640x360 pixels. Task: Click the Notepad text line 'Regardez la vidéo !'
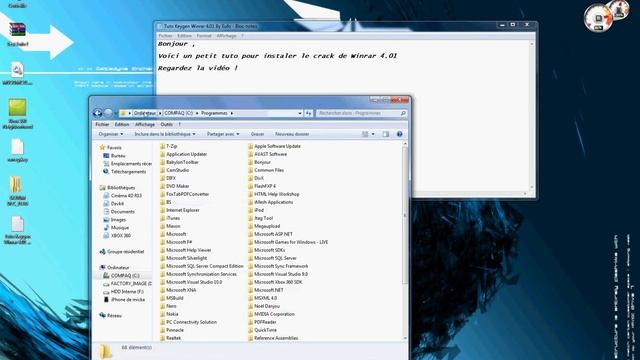click(198, 68)
